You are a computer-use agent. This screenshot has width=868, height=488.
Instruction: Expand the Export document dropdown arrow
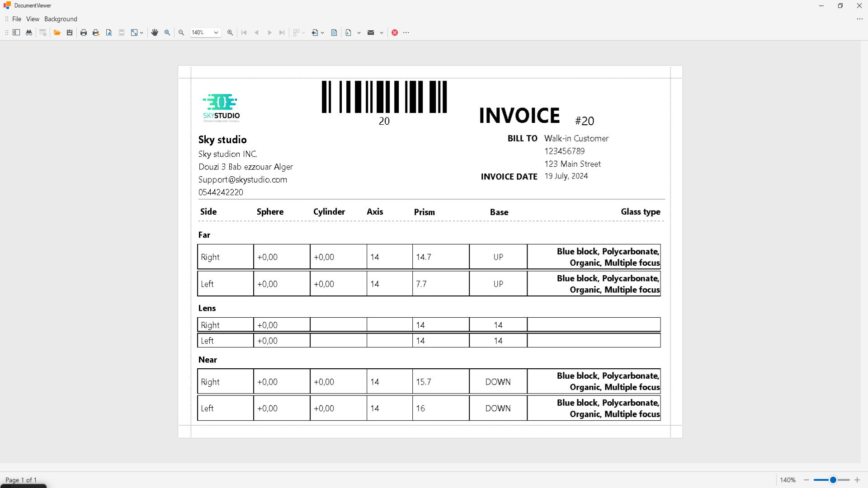pos(359,33)
